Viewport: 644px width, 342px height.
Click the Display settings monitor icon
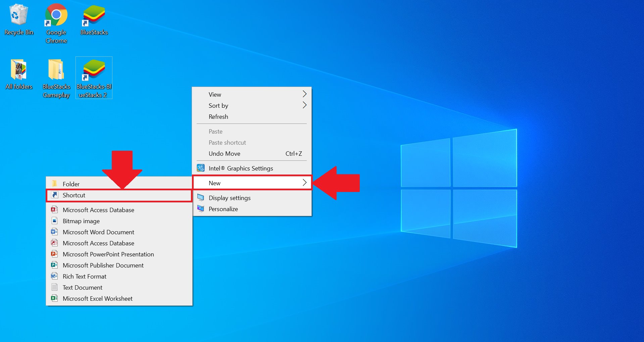[x=201, y=197]
